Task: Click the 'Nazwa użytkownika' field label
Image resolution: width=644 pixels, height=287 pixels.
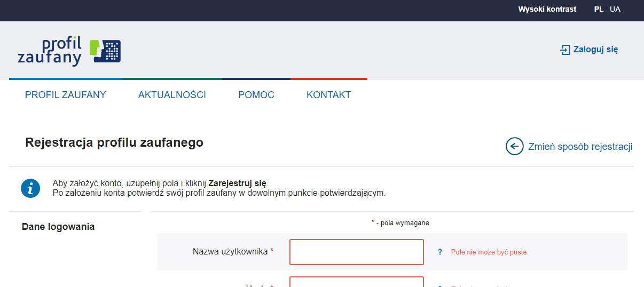Action: point(230,251)
